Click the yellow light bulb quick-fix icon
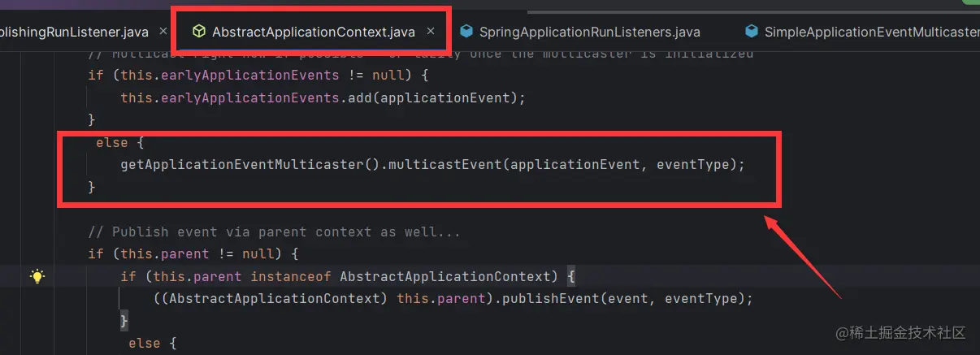 (37, 276)
